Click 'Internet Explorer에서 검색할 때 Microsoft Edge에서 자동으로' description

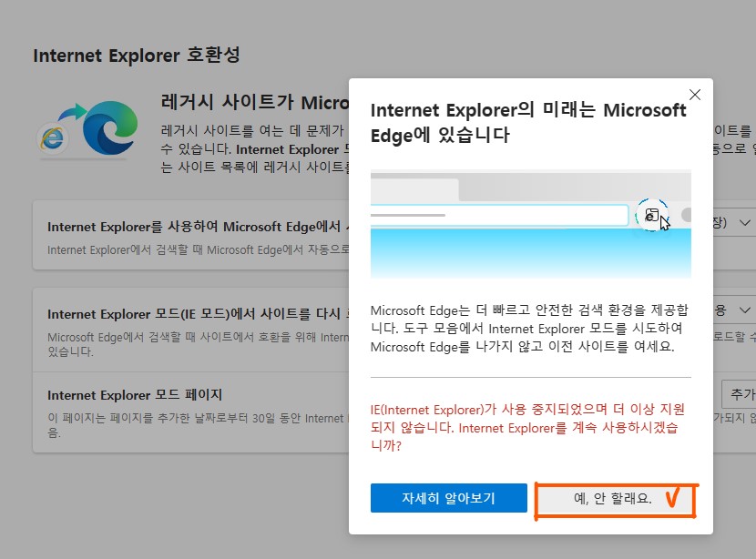pos(199,250)
